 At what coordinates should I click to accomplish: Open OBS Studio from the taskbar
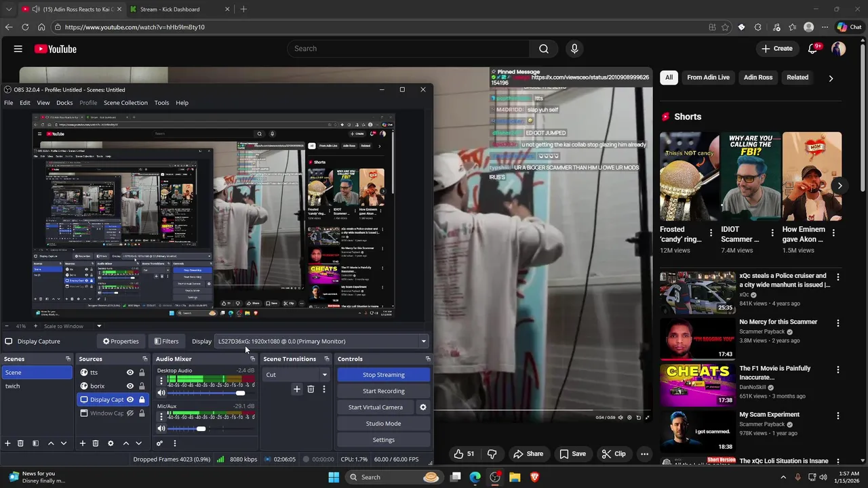(495, 477)
